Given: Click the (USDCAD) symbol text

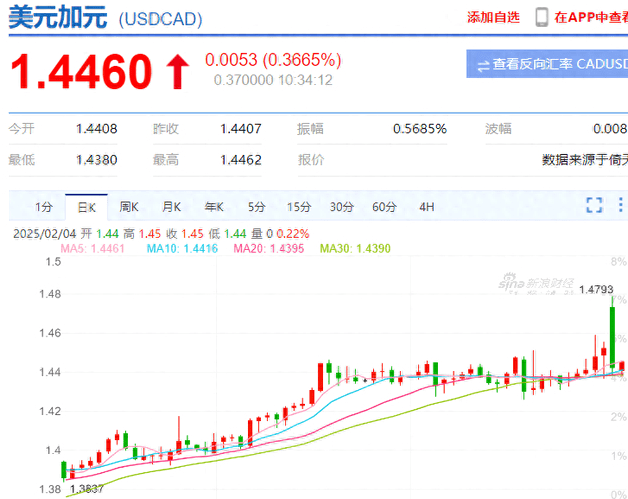Looking at the screenshot, I should [x=161, y=19].
